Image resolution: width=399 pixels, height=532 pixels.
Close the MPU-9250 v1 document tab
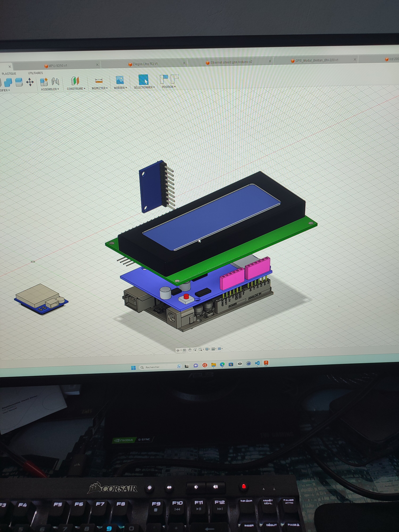tap(97, 65)
